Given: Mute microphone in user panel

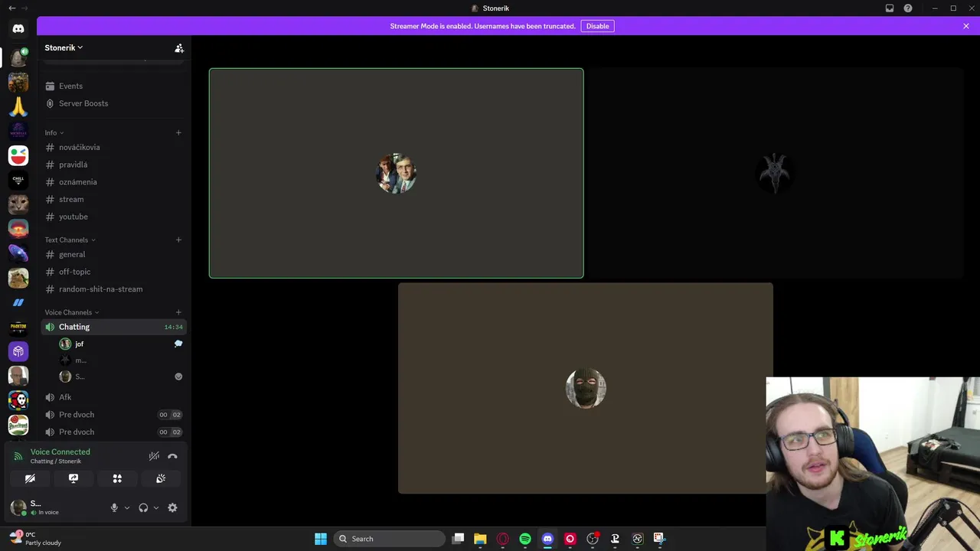Looking at the screenshot, I should (x=114, y=507).
